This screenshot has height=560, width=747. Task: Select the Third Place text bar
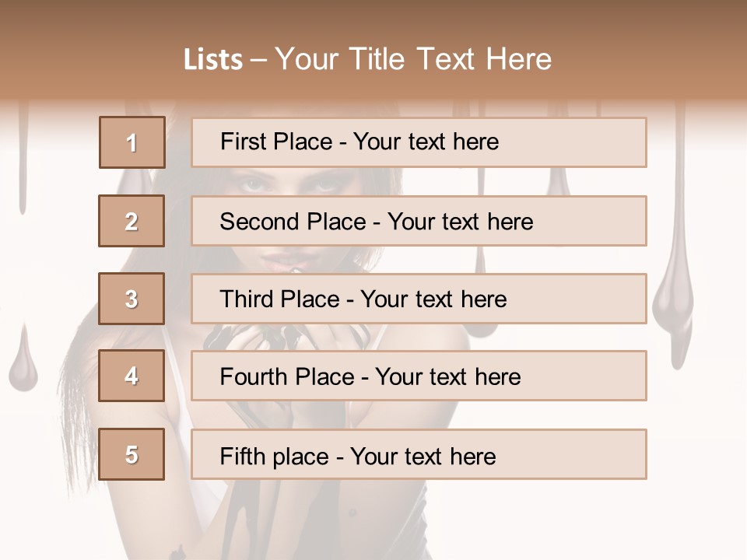[x=419, y=299]
